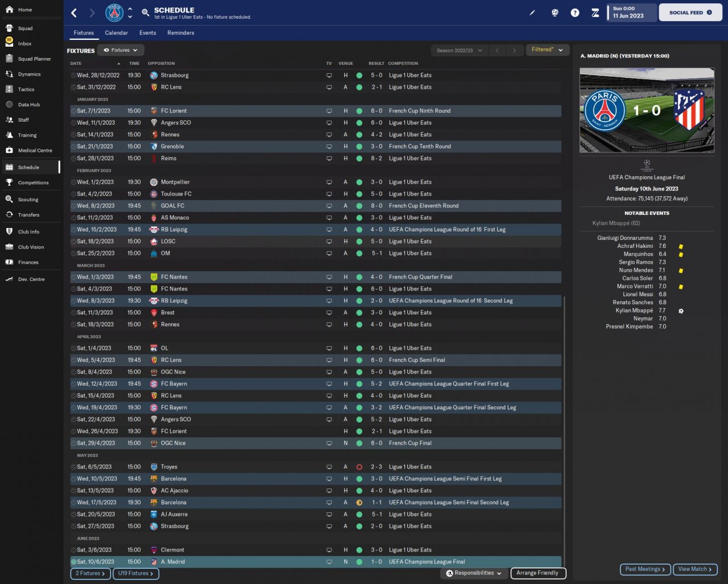Open the Staff sidebar icon
Screen dimensions: 728x584
click(x=9, y=120)
